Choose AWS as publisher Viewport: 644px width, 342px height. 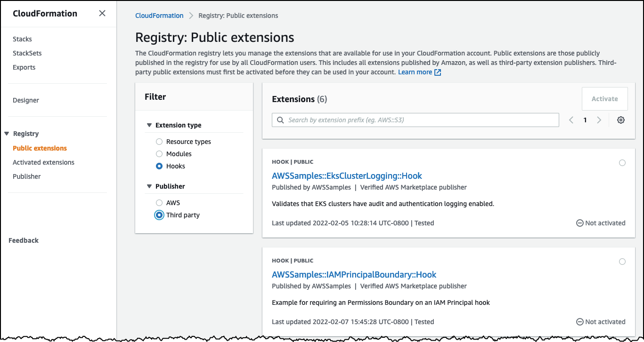[159, 203]
